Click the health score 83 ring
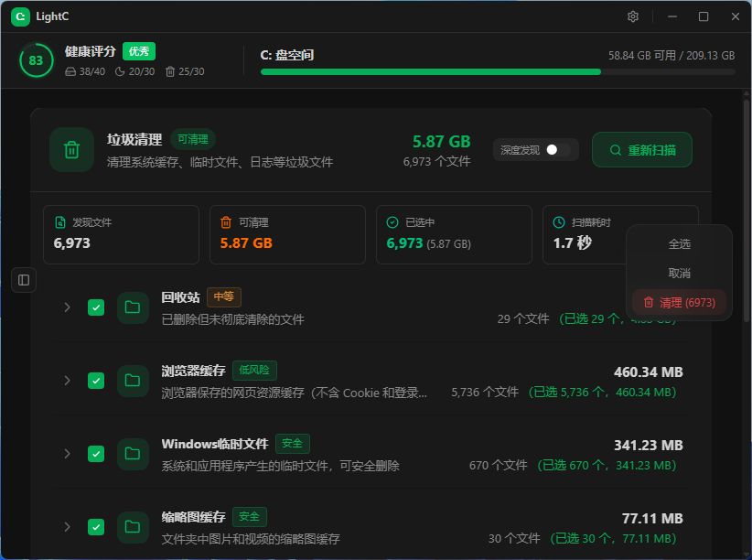Image resolution: width=752 pixels, height=560 pixels. coord(36,60)
